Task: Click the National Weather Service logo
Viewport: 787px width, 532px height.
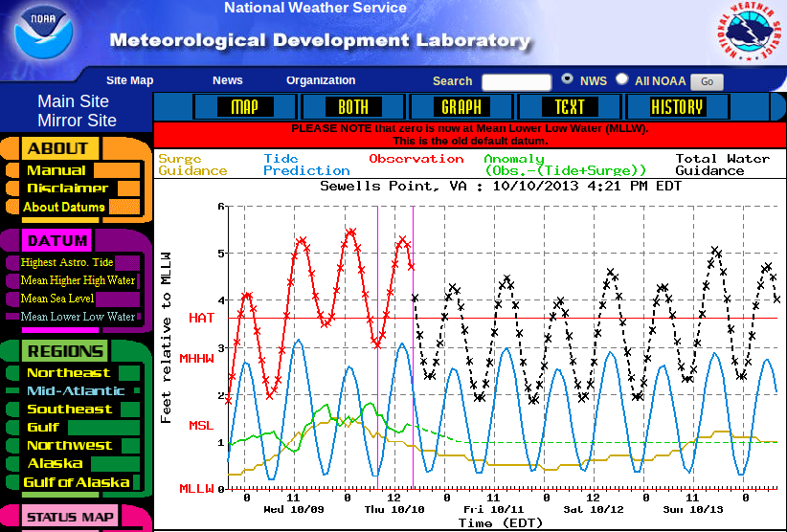Action: coord(744,34)
